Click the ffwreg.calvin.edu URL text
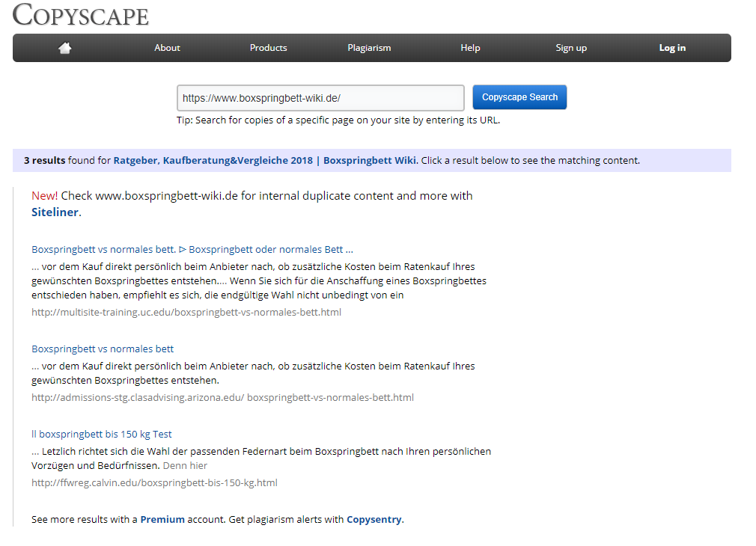The image size is (756, 546). coord(154,483)
